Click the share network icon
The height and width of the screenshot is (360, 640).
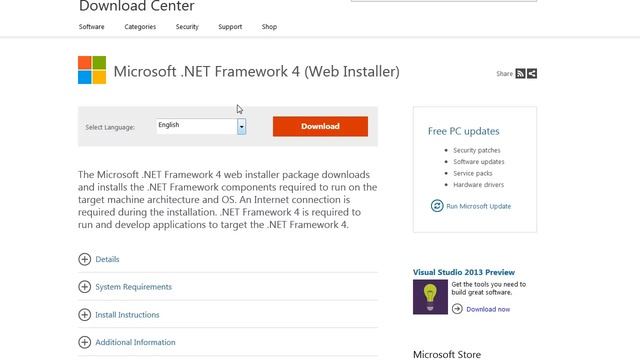click(532, 73)
